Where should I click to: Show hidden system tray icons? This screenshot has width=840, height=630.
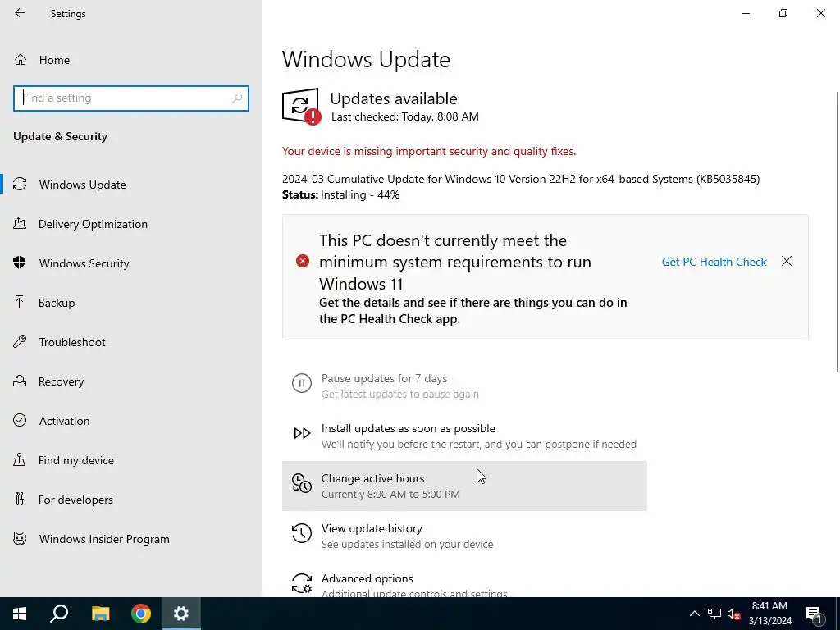click(x=694, y=614)
